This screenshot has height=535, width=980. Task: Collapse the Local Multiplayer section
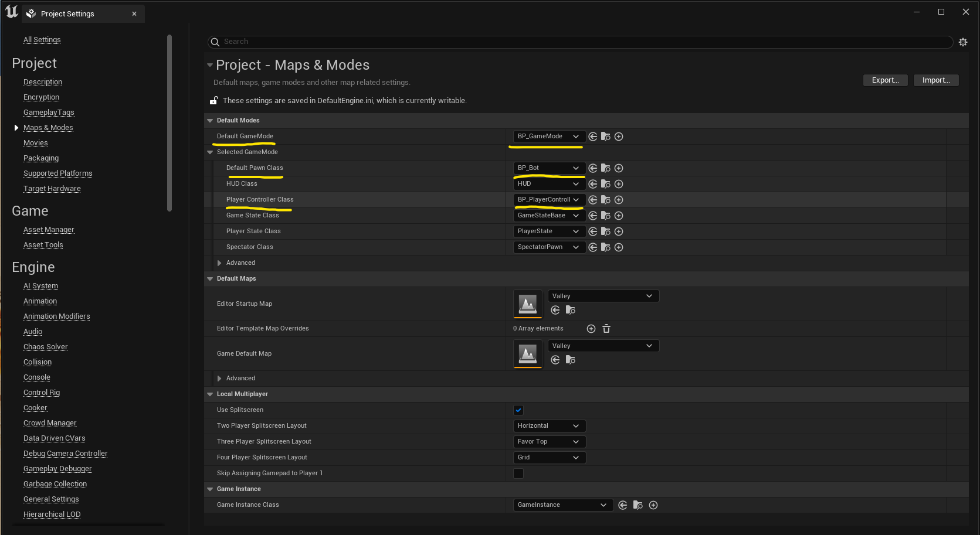click(x=210, y=394)
